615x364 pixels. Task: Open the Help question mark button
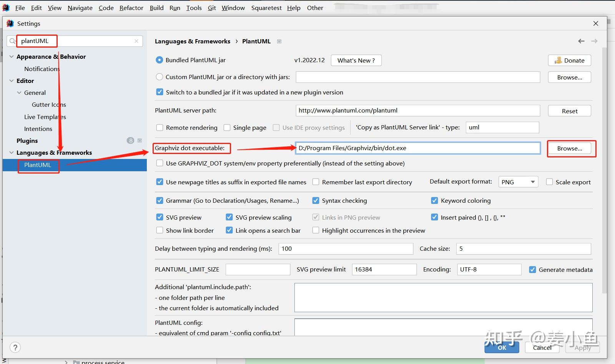[15, 347]
